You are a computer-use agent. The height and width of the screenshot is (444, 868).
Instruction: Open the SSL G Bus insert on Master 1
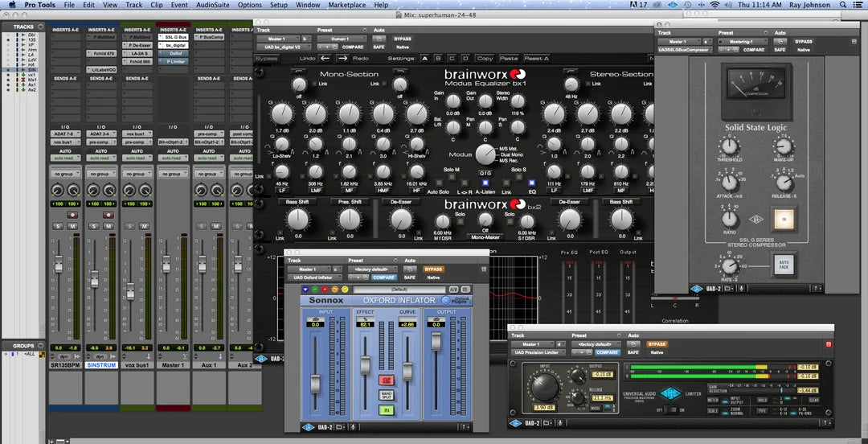tap(174, 36)
